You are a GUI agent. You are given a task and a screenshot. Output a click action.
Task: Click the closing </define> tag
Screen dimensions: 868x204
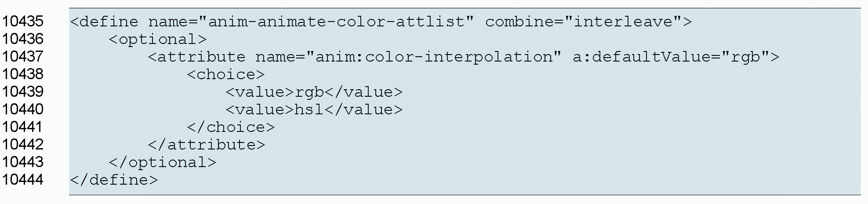[114, 180]
